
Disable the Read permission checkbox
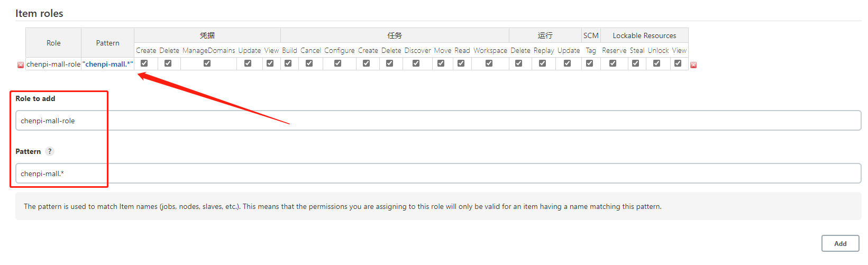tap(461, 63)
